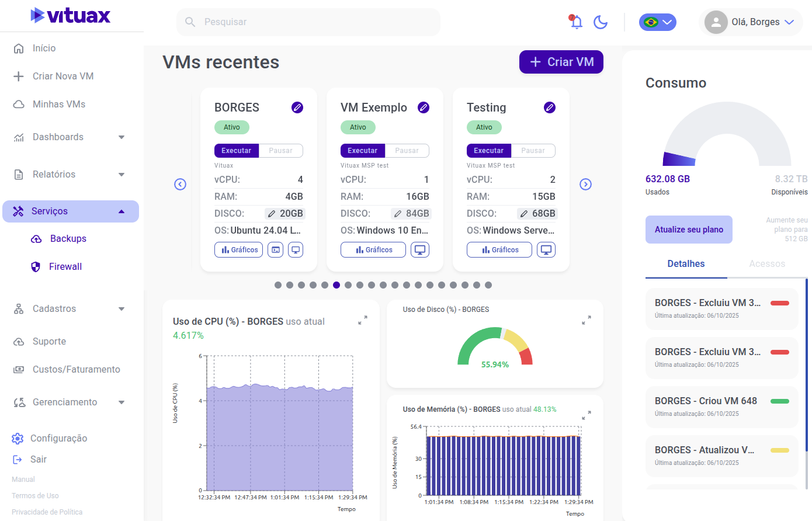Open the language flag dropdown
The width and height of the screenshot is (812, 521).
(x=657, y=22)
